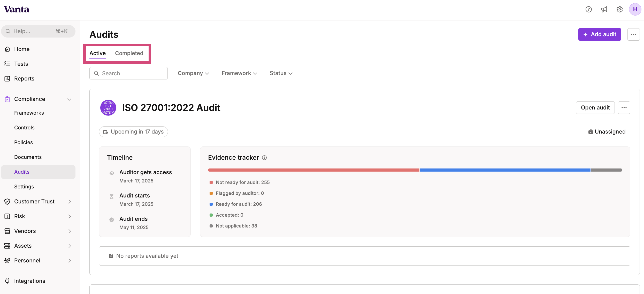The width and height of the screenshot is (644, 294).
Task: Expand the Vendors section chevron
Action: [x=70, y=231]
